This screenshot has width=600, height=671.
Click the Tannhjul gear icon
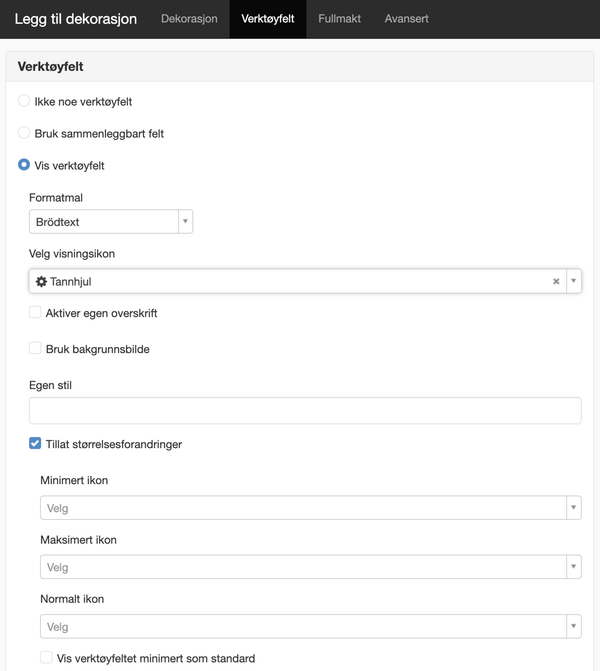[x=41, y=282]
